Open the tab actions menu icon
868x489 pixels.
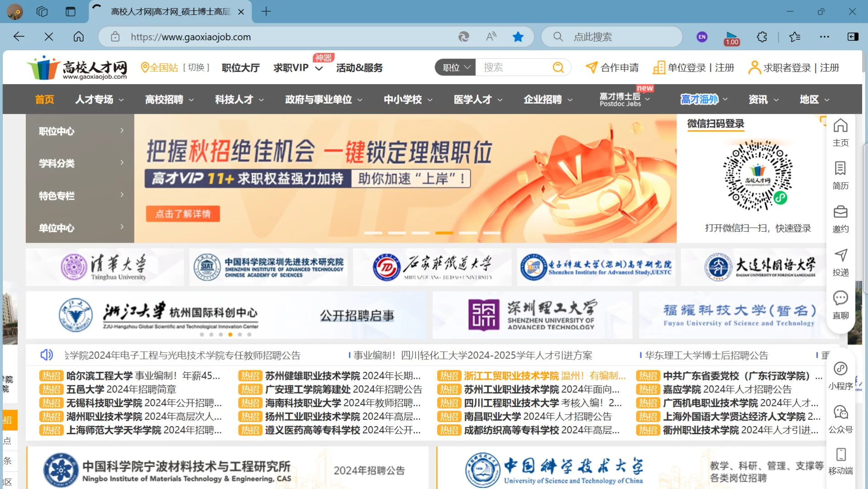tap(71, 11)
